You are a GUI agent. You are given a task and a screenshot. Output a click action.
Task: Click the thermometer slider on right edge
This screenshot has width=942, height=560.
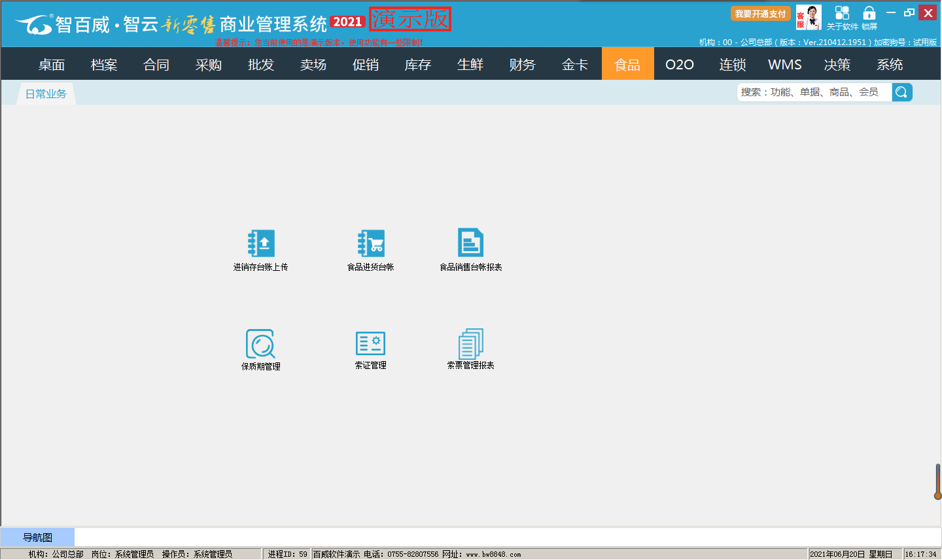937,481
